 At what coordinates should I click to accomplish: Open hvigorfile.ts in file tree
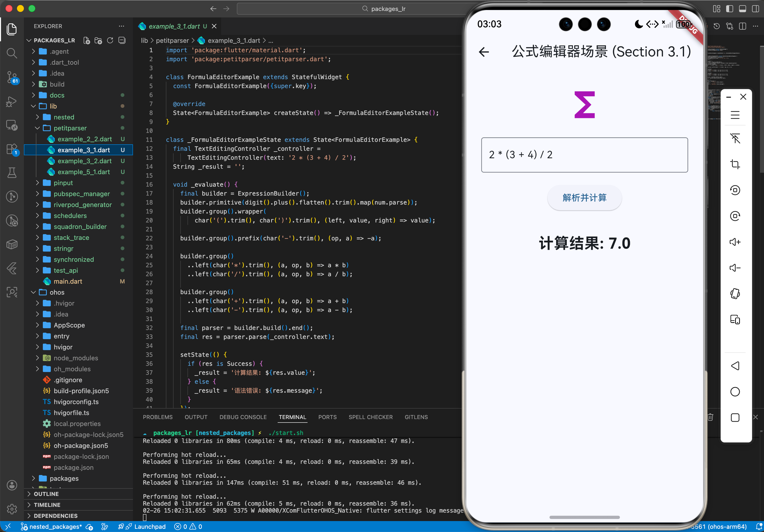click(71, 413)
